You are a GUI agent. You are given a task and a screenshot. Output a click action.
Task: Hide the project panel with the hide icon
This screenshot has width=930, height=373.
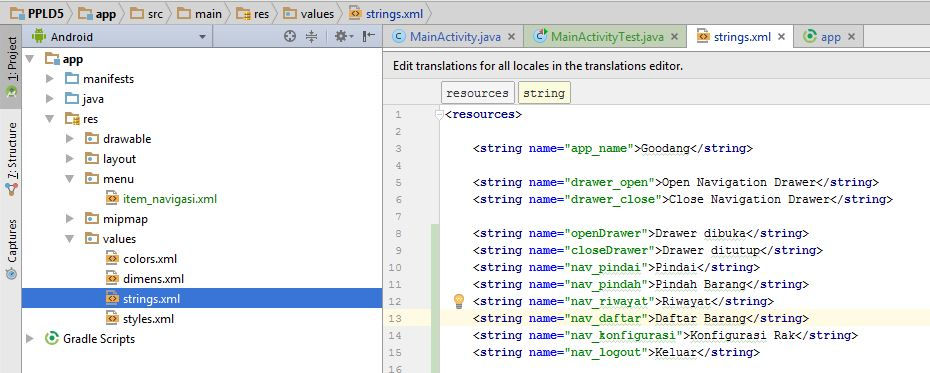click(369, 37)
